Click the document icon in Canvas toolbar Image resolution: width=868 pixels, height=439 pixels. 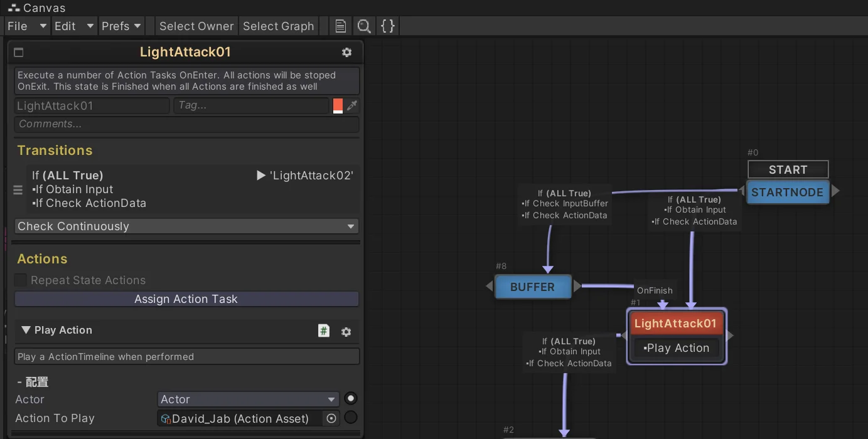(x=340, y=26)
